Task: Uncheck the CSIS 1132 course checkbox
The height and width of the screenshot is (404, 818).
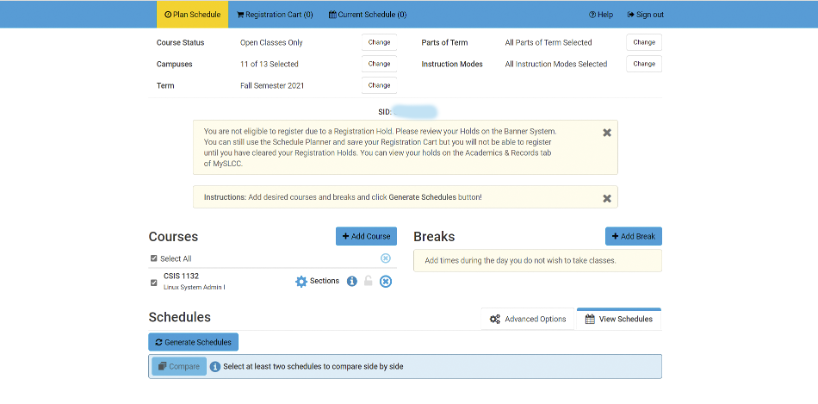Action: coord(153,282)
